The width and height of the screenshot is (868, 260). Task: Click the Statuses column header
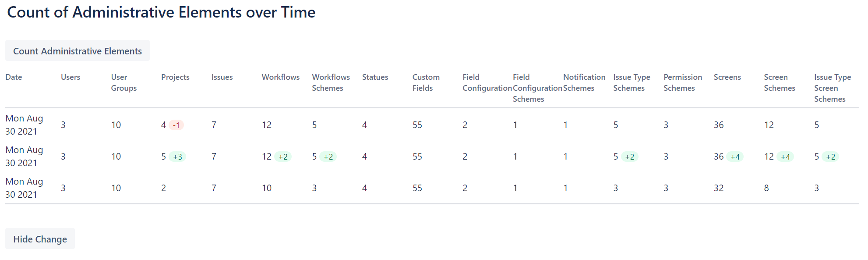coord(375,77)
